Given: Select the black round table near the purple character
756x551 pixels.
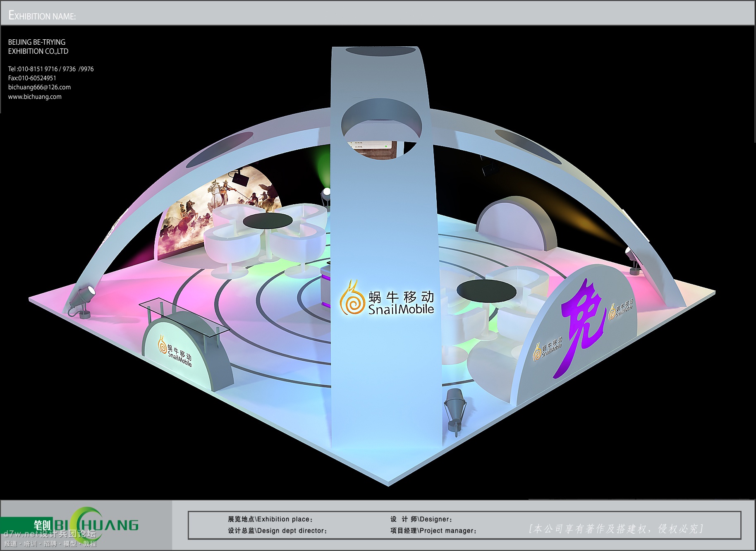Looking at the screenshot, I should tap(486, 291).
